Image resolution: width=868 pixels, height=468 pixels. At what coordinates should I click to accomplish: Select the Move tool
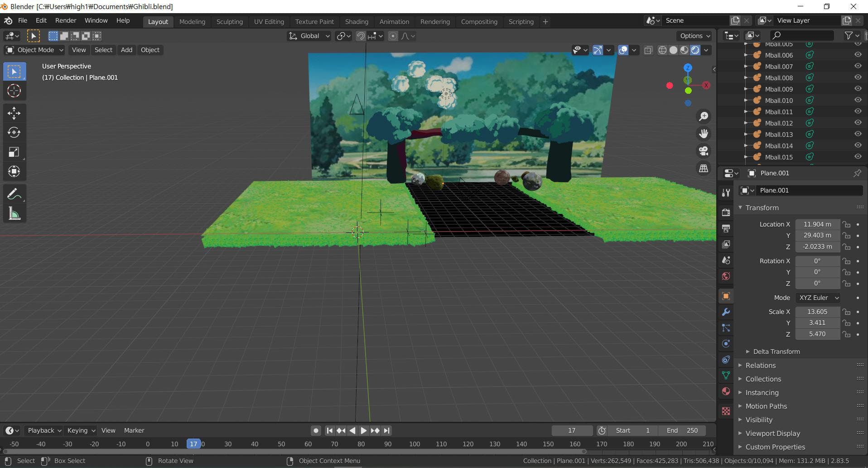coord(14,113)
